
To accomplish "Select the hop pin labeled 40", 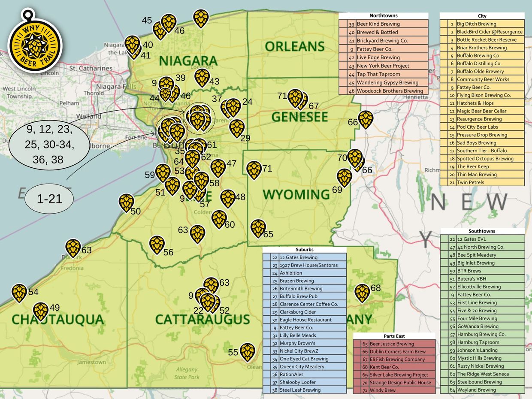I will 132,44.
